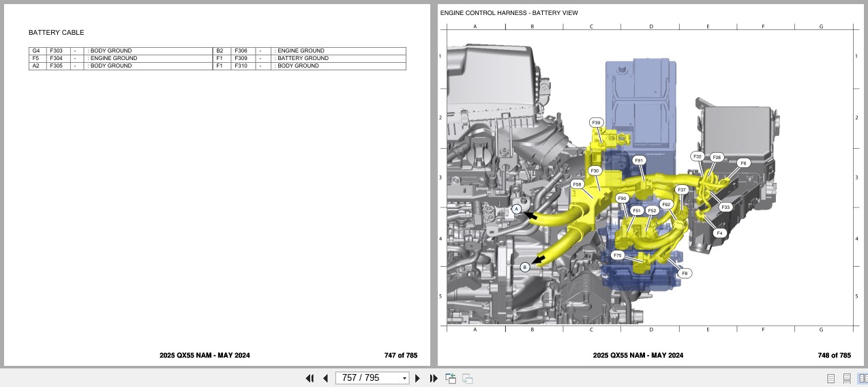The height and width of the screenshot is (387, 868).
Task: Click connector label F30 in diagram
Action: coord(595,171)
